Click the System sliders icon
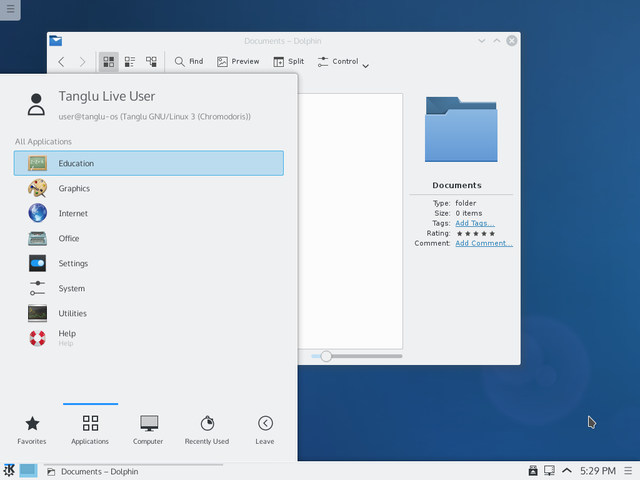This screenshot has height=480, width=640. pyautogui.click(x=38, y=288)
